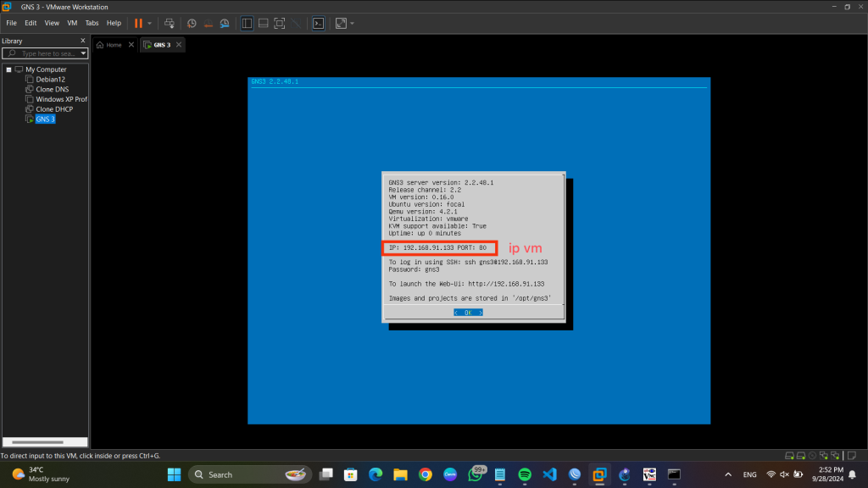Enter full screen mode

281,24
